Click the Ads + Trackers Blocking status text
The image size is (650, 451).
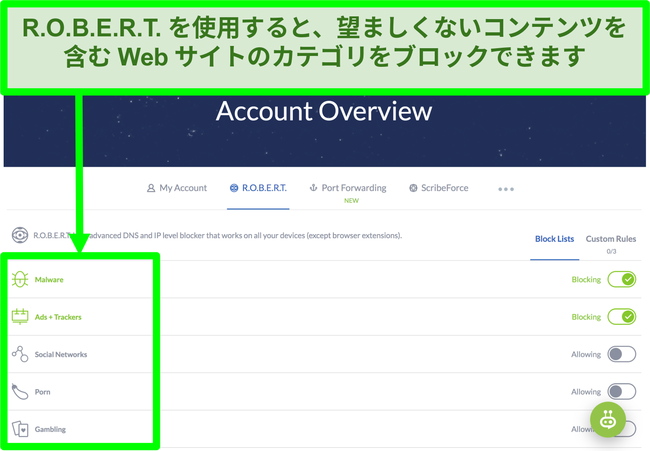586,317
